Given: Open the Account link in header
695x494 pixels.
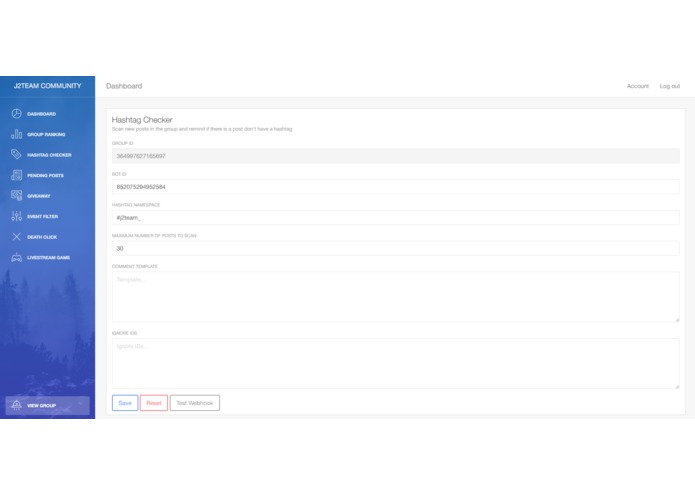Looking at the screenshot, I should (x=637, y=86).
